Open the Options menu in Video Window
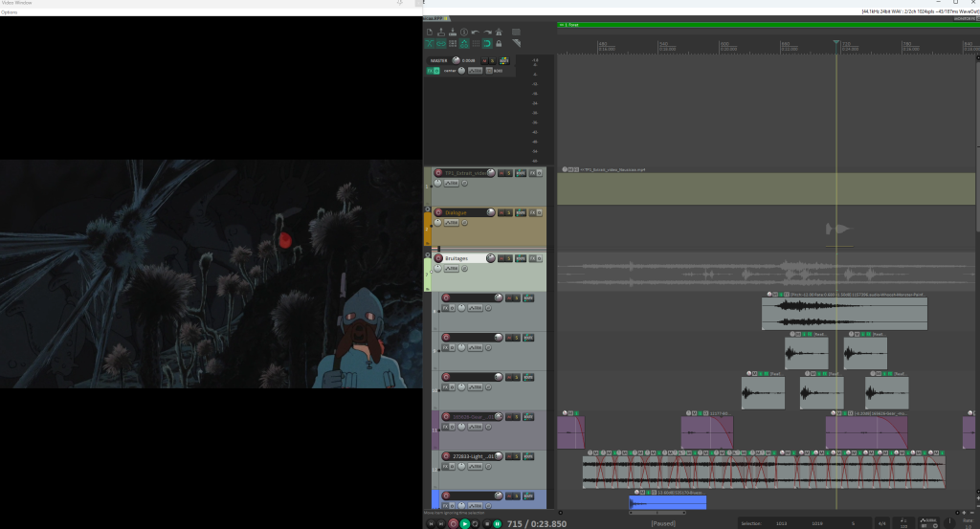The image size is (980, 529). 9,12
